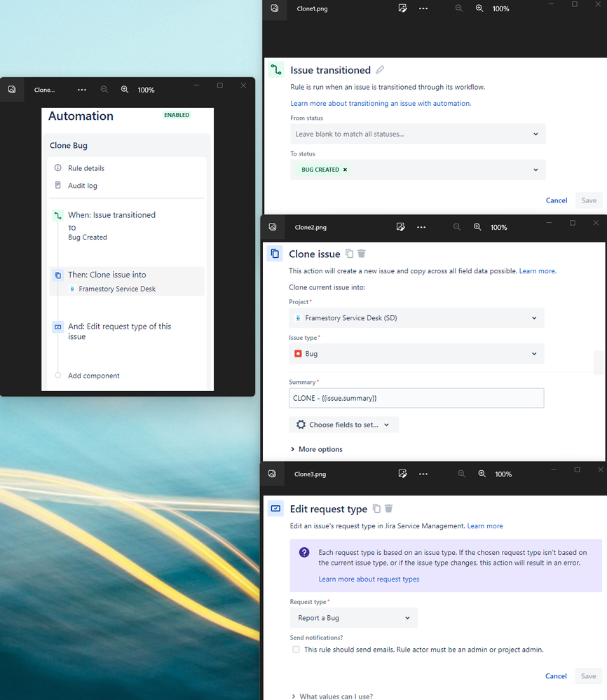The width and height of the screenshot is (607, 700).
Task: Click Learn more link under Edit request type
Action: [484, 526]
